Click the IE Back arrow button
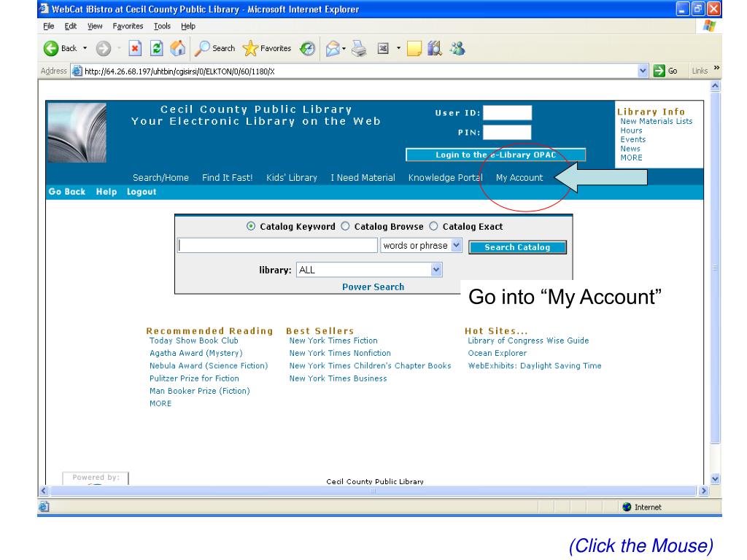The image size is (747, 560). [x=52, y=48]
